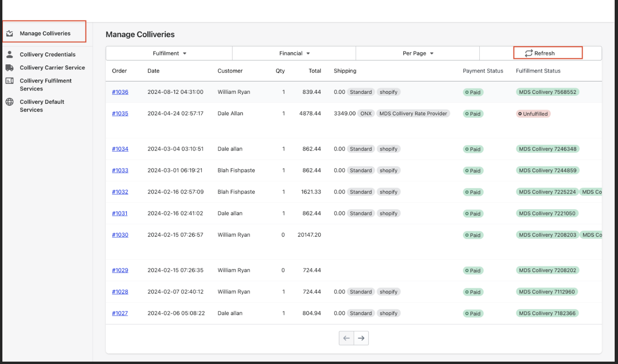Screen dimensions: 618x364
Task: Click the Collivery Fulfilment Services icon
Action: tap(10, 81)
